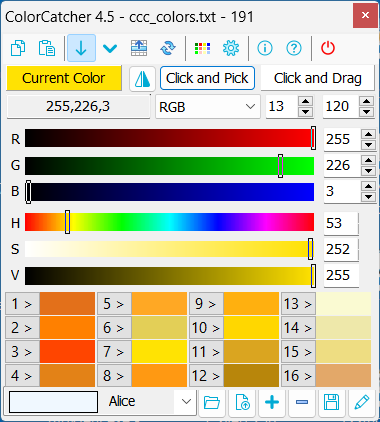The image size is (380, 422).
Task: Select yellow color swatch next to 7
Action: pos(159,352)
